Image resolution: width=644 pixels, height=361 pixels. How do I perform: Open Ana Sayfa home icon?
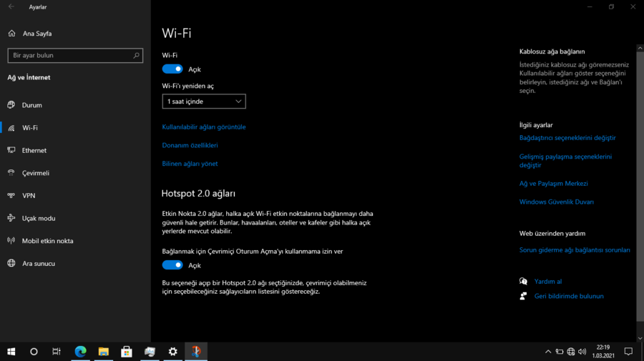[11, 33]
